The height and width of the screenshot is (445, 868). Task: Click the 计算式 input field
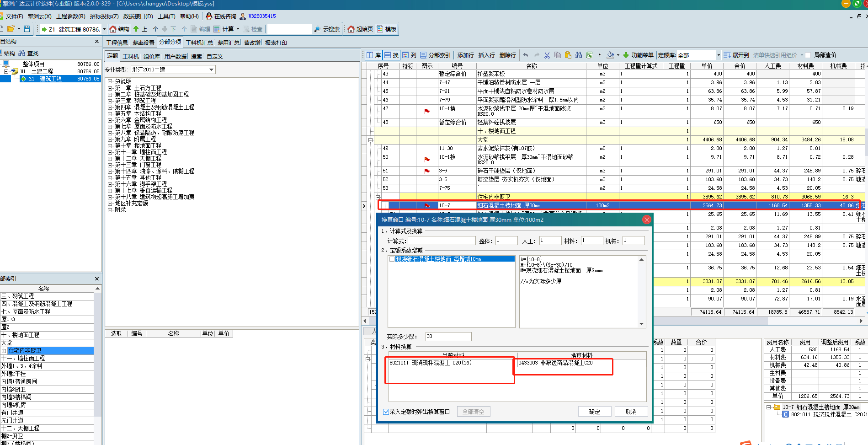click(x=442, y=241)
